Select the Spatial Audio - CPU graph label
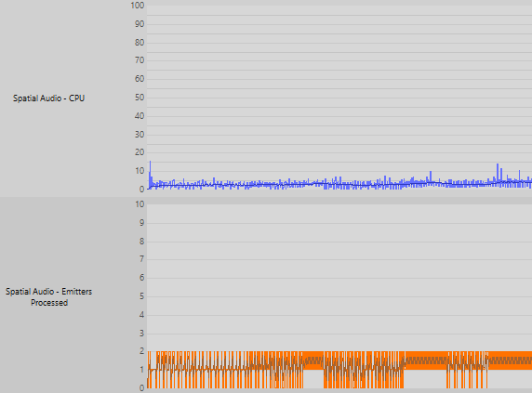 pyautogui.click(x=48, y=98)
